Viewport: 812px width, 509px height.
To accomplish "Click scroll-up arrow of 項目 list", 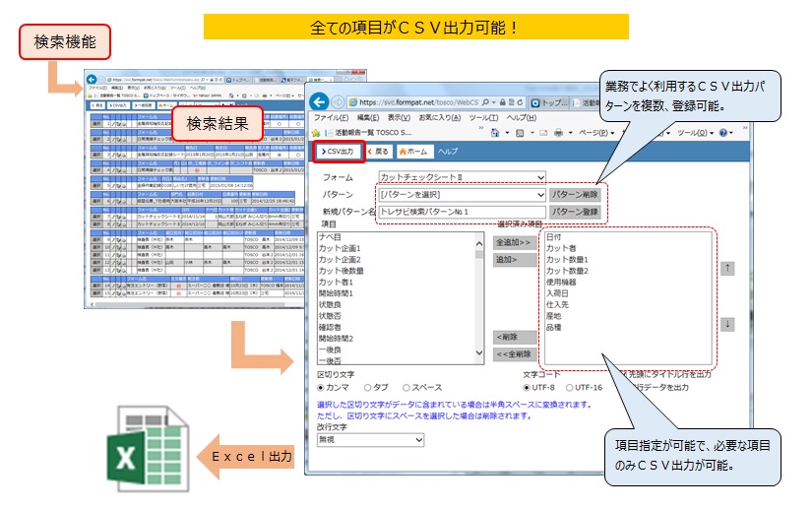I will coord(479,243).
